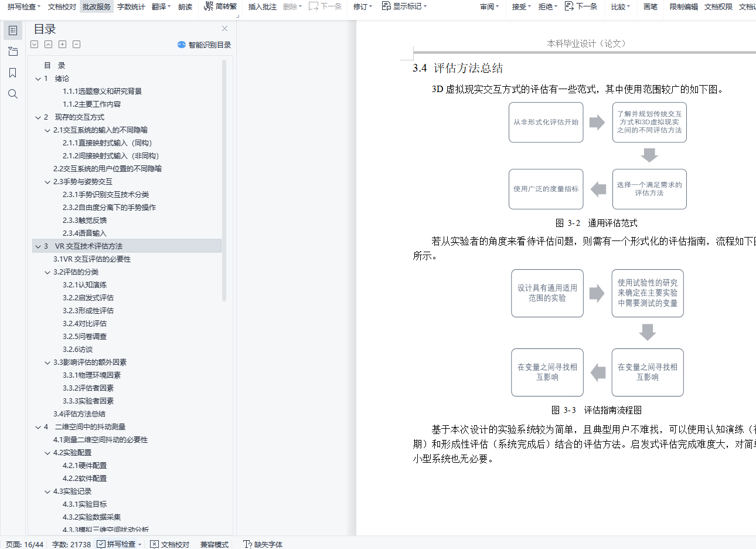The image size is (756, 549).
Task: Open the outline (目录) pane icon in sidebar
Action: click(x=13, y=30)
